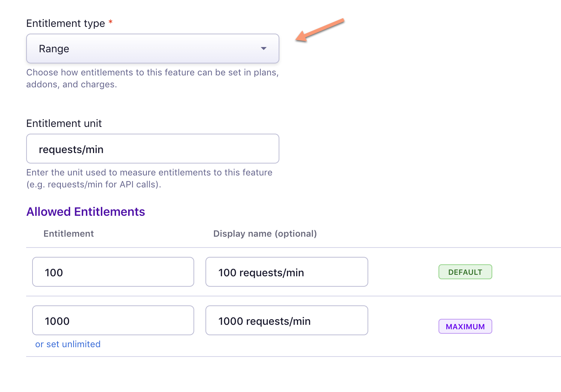The height and width of the screenshot is (392, 561).
Task: Click the Entitlement unit field containing requests/min
Action: point(152,149)
